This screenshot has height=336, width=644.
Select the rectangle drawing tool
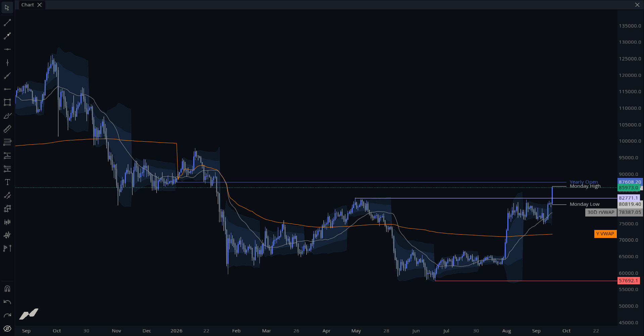[x=7, y=102]
